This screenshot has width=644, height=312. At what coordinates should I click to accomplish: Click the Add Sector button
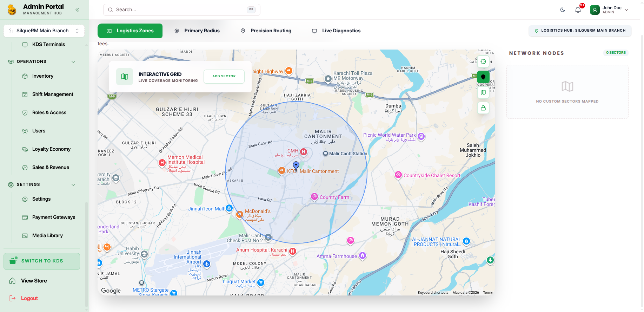click(x=224, y=76)
